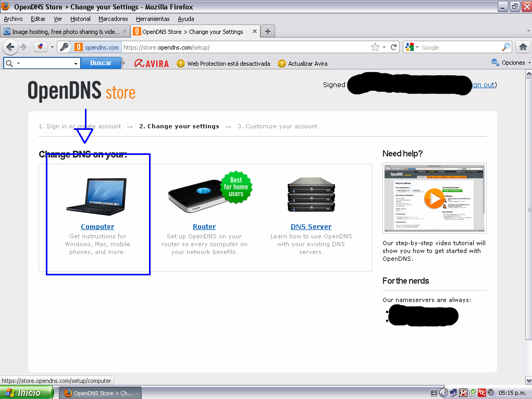This screenshot has height=399, width=532.
Task: Follow the DNS Server link
Action: (311, 226)
